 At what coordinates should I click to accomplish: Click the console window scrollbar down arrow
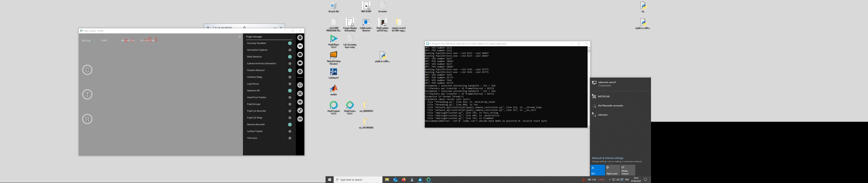(x=589, y=126)
